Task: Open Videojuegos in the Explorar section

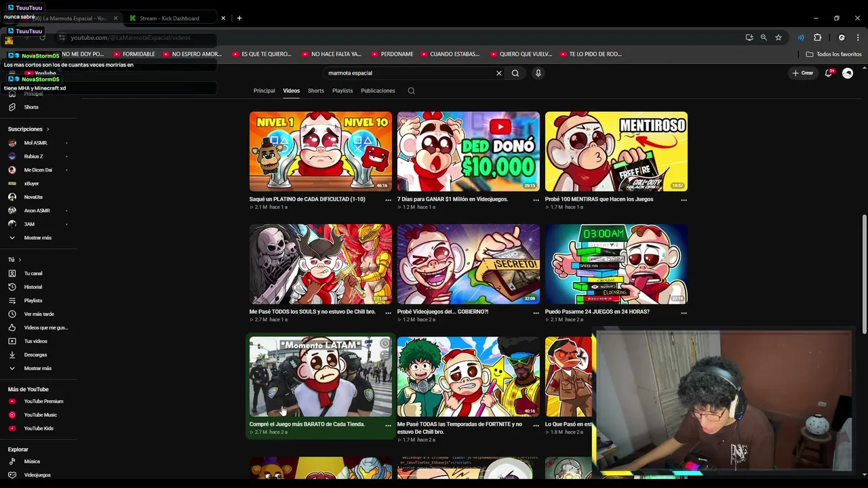Action: [x=37, y=475]
